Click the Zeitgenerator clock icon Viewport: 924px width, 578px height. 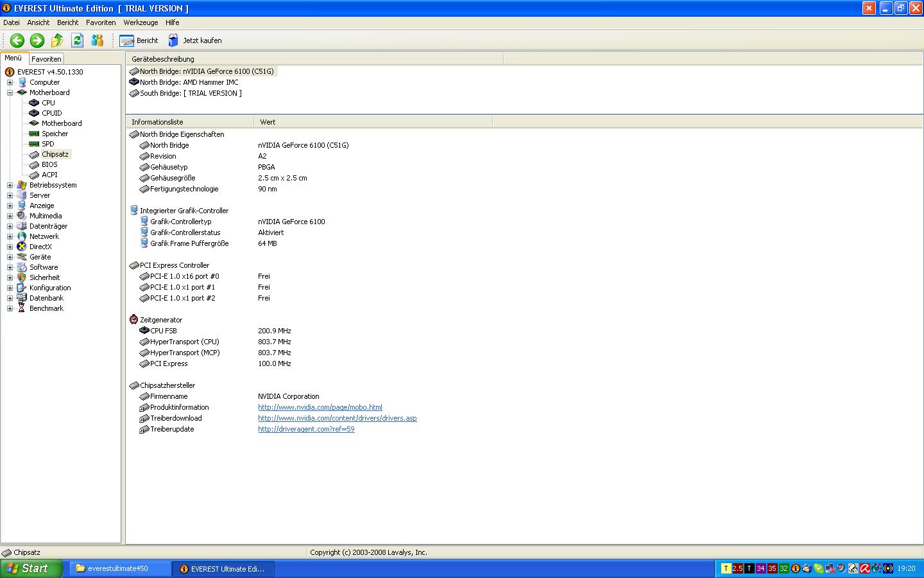[x=133, y=320]
